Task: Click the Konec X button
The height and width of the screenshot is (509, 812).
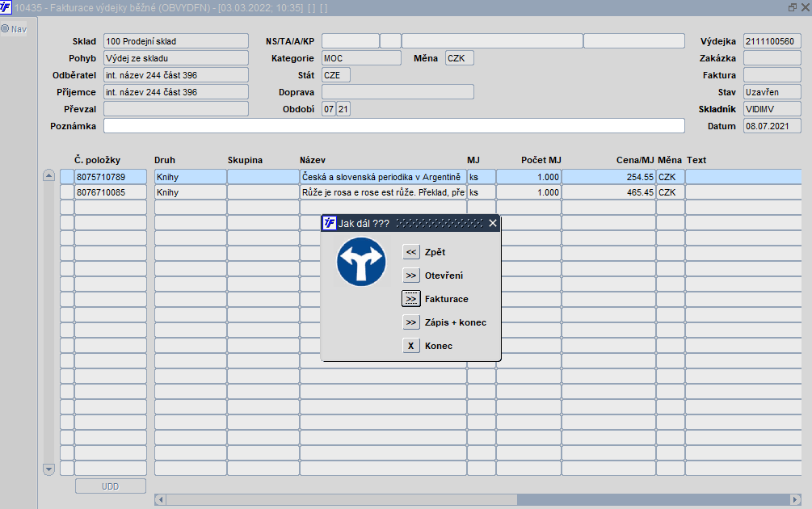Action: tap(410, 345)
